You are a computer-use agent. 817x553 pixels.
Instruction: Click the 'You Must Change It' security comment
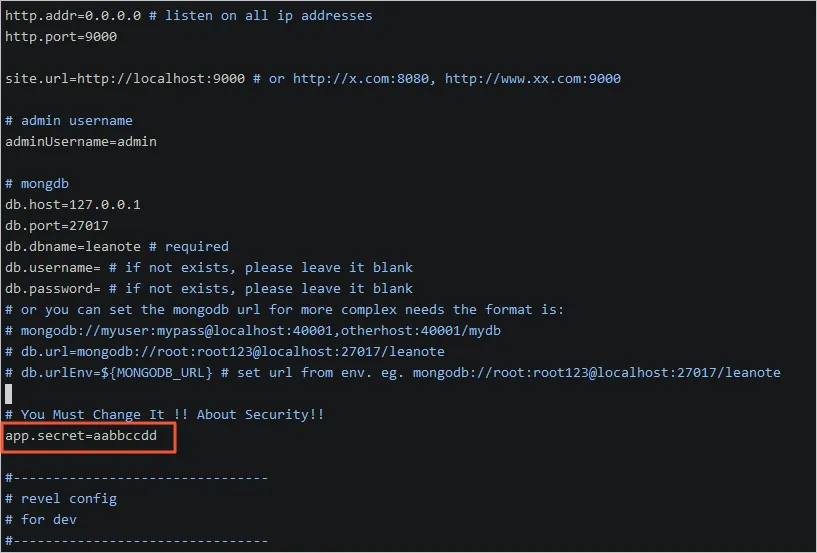[165, 415]
